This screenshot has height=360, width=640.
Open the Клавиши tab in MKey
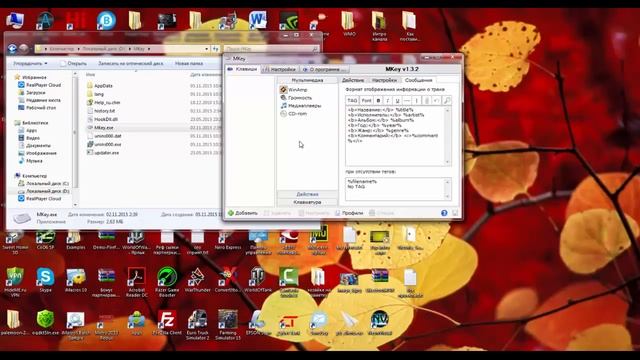click(242, 69)
